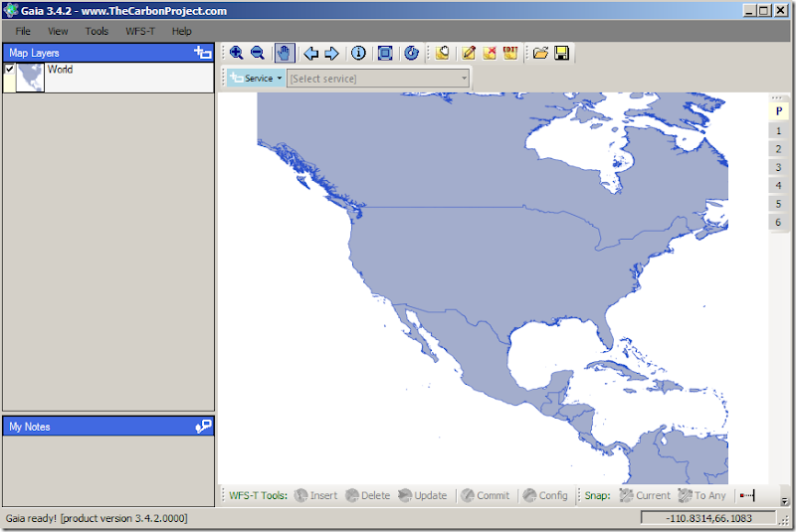
Task: Click the refresh map icon
Action: [411, 54]
